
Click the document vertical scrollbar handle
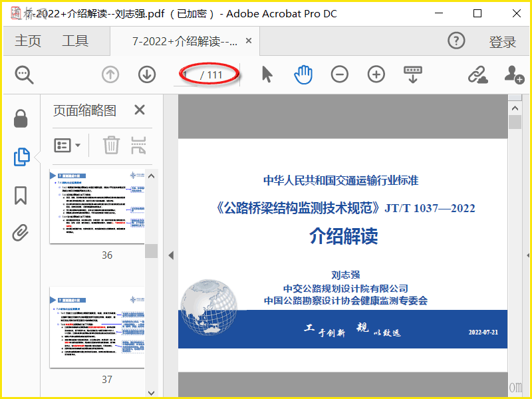point(515,122)
